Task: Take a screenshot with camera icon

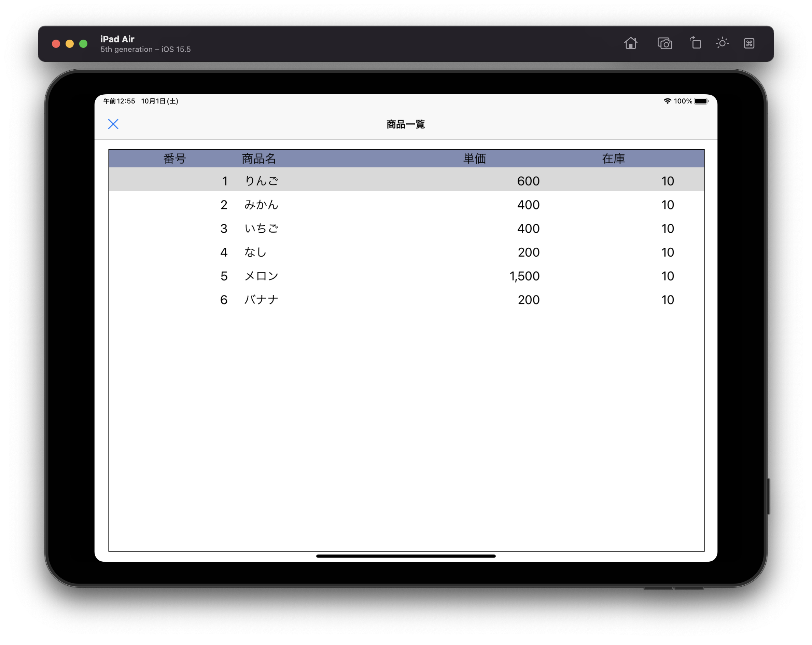Action: pyautogui.click(x=665, y=43)
